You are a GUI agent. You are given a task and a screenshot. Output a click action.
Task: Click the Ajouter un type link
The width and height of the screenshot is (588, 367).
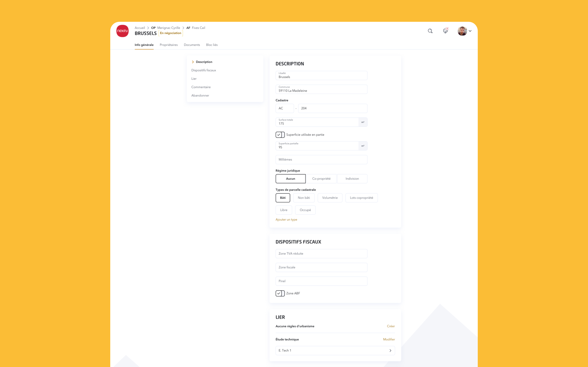286,220
